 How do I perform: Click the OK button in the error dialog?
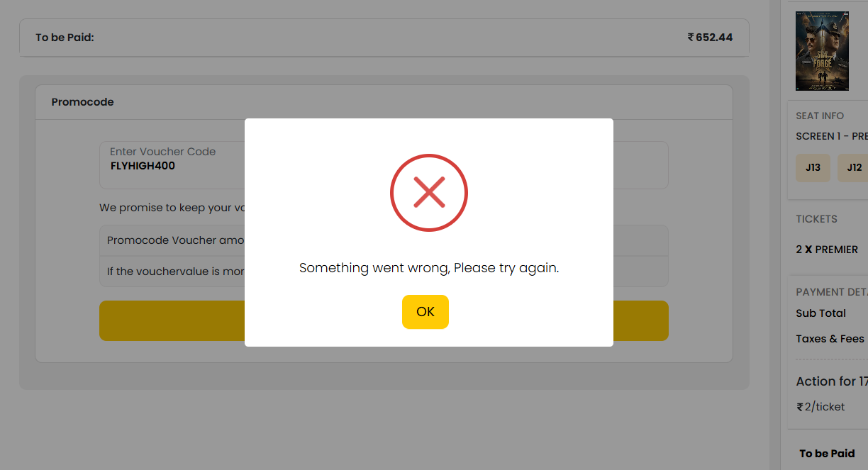425,312
